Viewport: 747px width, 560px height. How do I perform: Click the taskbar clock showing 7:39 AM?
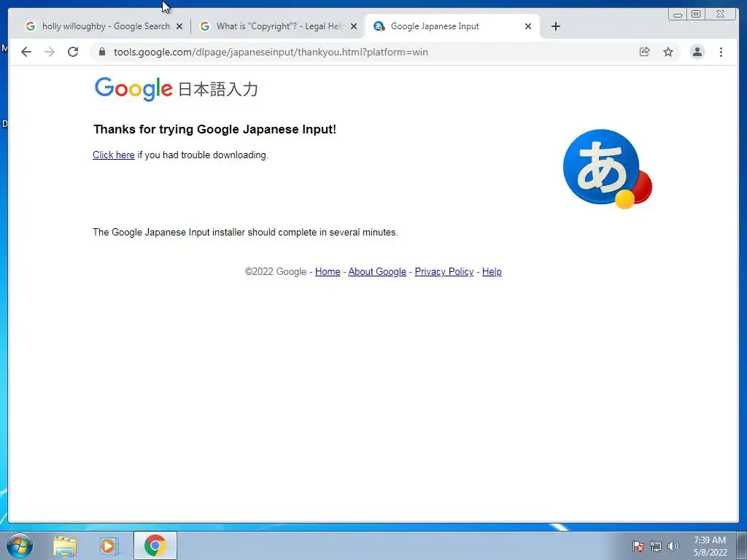point(710,546)
